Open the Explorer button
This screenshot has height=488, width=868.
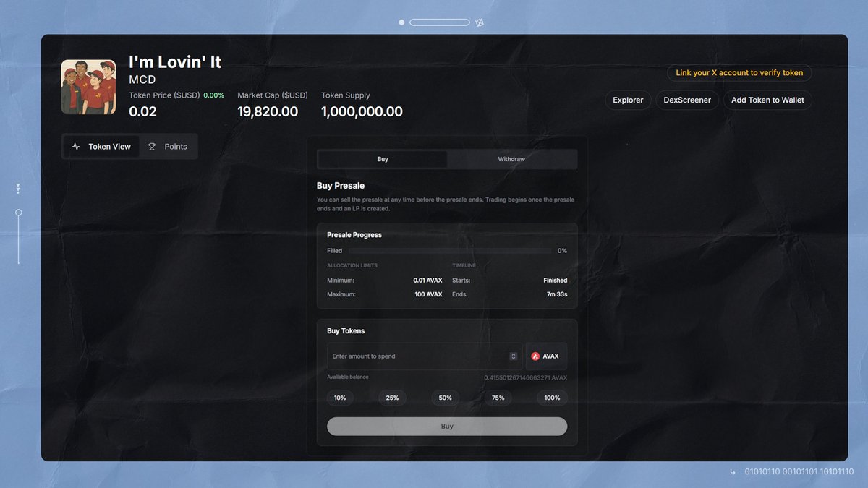(x=628, y=100)
